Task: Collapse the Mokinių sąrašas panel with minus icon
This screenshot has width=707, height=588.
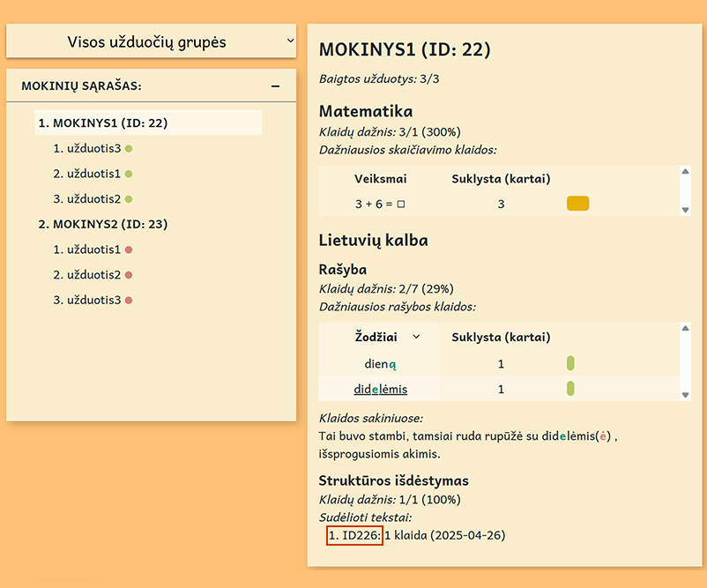Action: (x=276, y=86)
